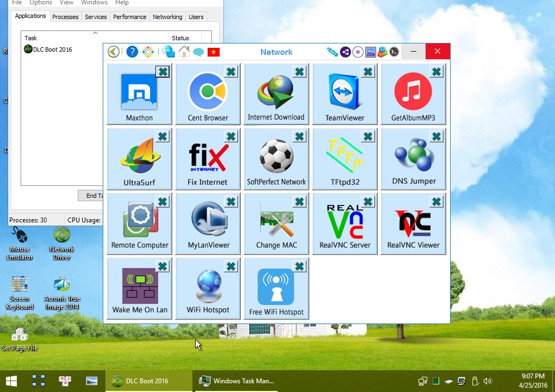The height and width of the screenshot is (392, 555).
Task: Sort by Task column header
Action: pos(95,38)
